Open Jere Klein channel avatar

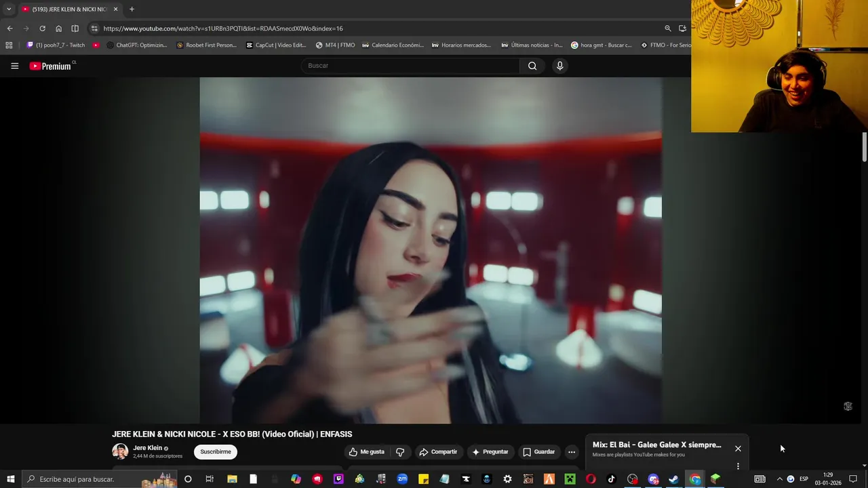(120, 451)
